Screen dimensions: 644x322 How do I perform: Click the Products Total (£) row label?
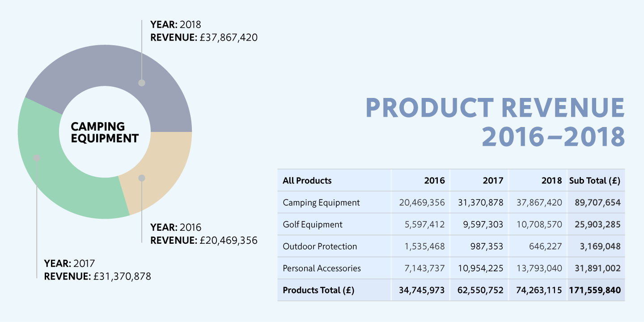[x=318, y=290]
